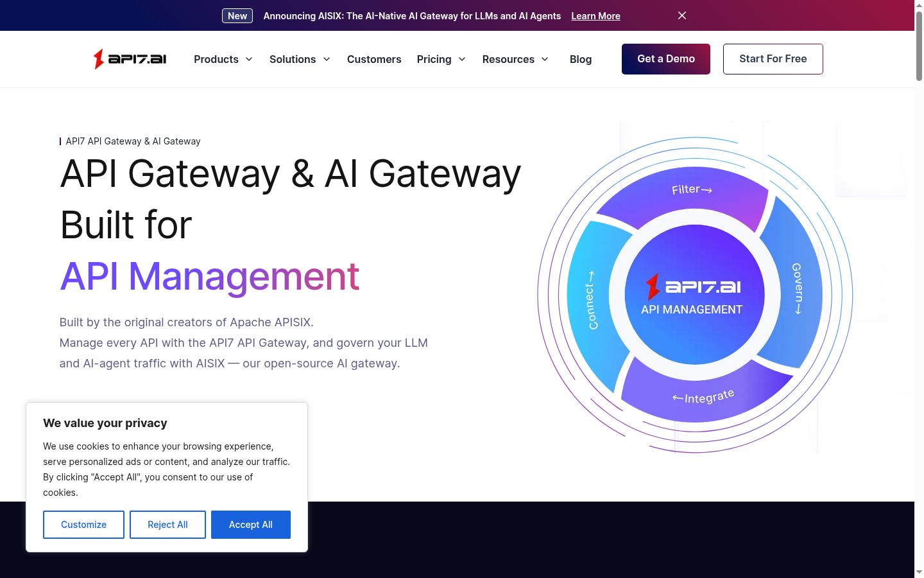Click the Start For Free button

773,59
